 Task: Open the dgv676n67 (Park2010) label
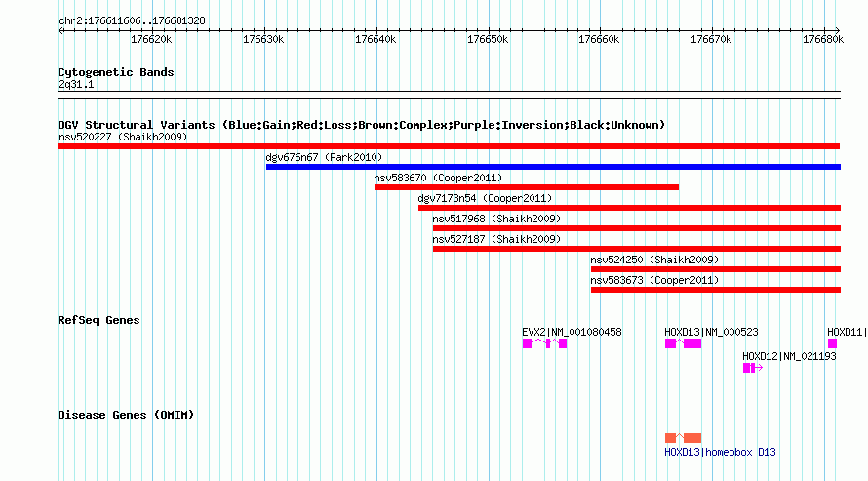coord(324,157)
